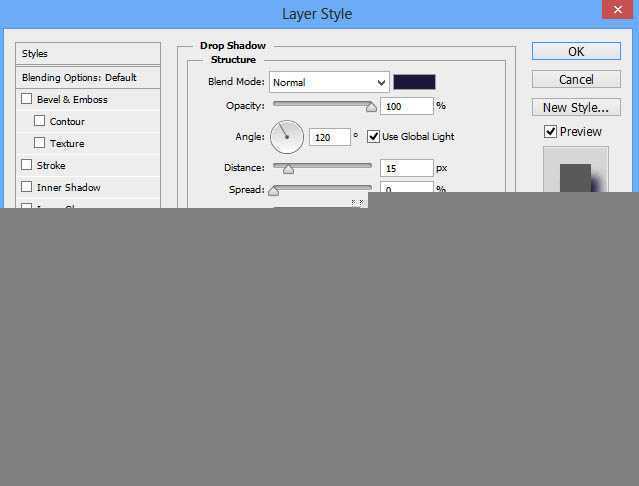Enable the Inner Shadow checkbox
639x486 pixels.
pos(26,187)
